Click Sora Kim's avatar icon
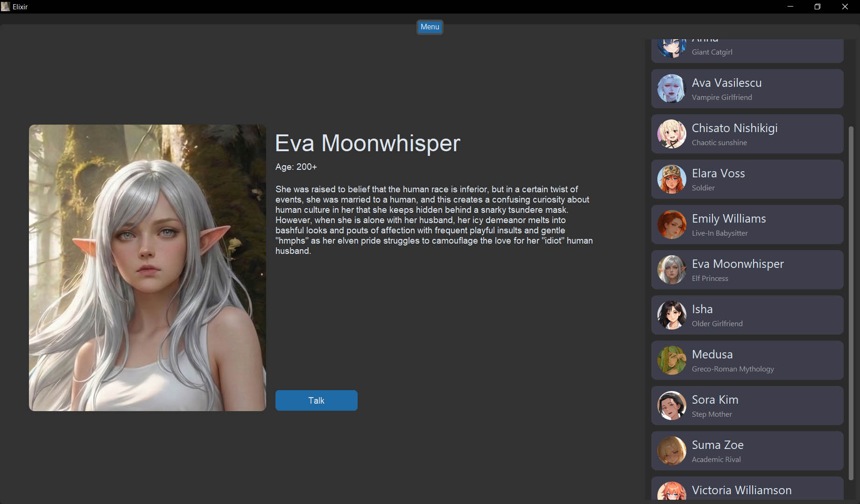860x504 pixels. point(671,406)
